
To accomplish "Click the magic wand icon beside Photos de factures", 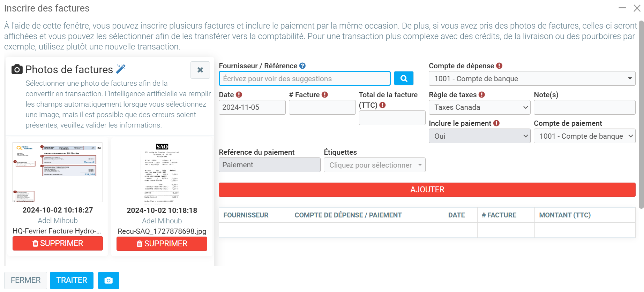I will pyautogui.click(x=121, y=69).
